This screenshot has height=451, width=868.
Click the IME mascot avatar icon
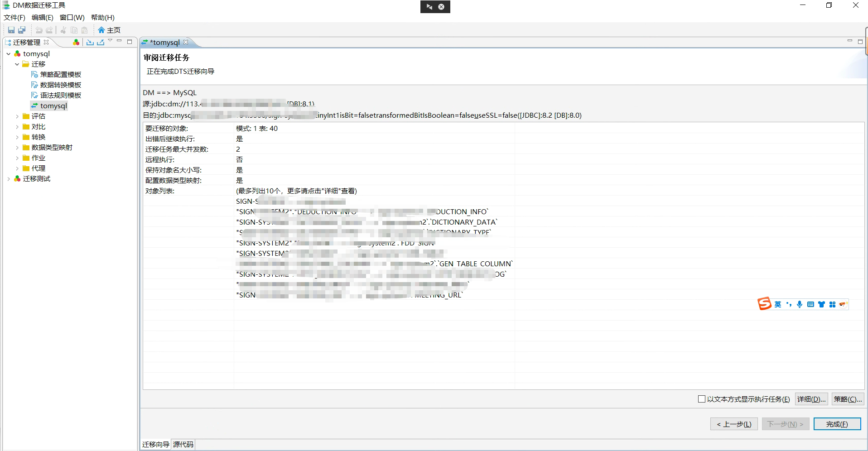(843, 304)
